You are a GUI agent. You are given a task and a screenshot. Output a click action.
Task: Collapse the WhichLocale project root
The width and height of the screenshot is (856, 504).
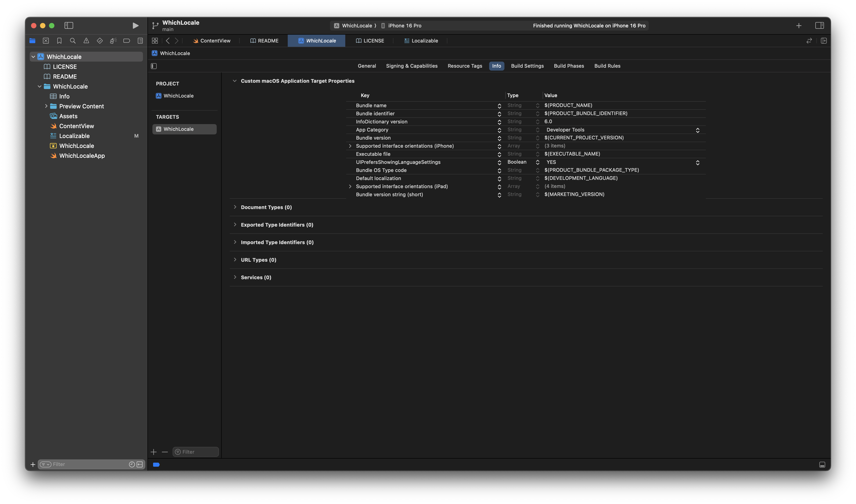pyautogui.click(x=33, y=57)
